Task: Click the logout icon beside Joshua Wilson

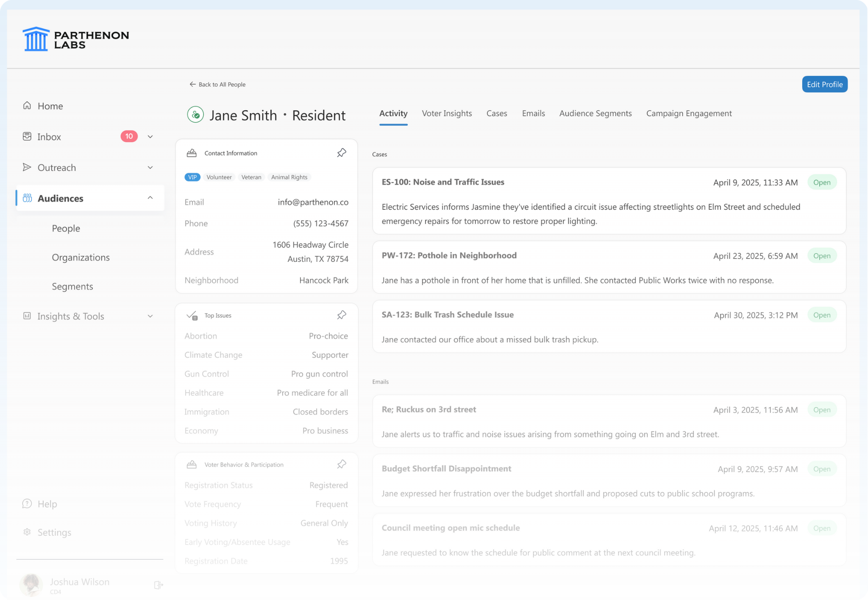Action: [x=159, y=585]
